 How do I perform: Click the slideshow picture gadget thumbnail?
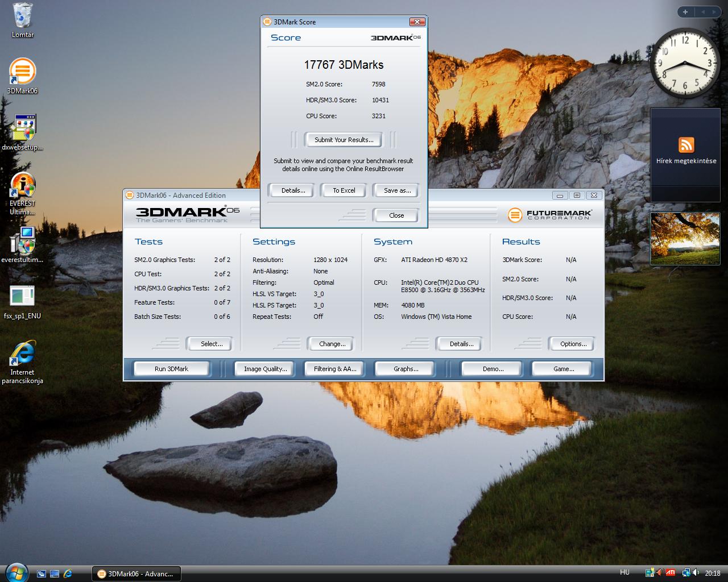tap(685, 239)
